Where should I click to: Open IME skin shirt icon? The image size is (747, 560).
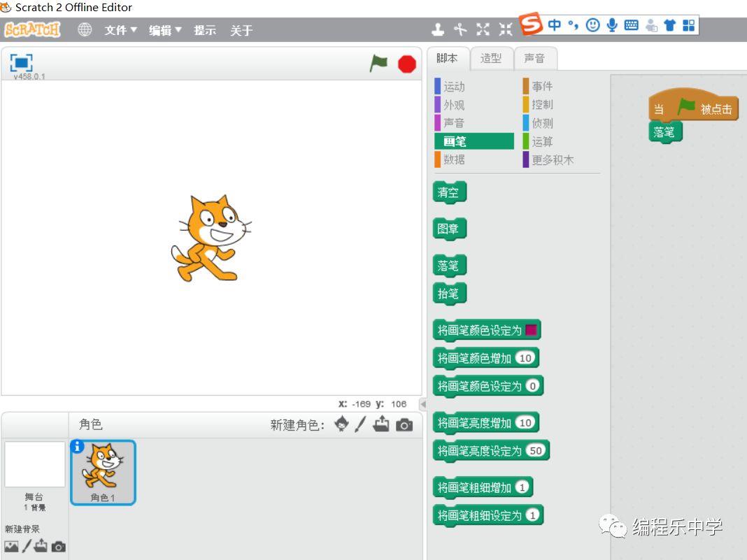pos(670,24)
